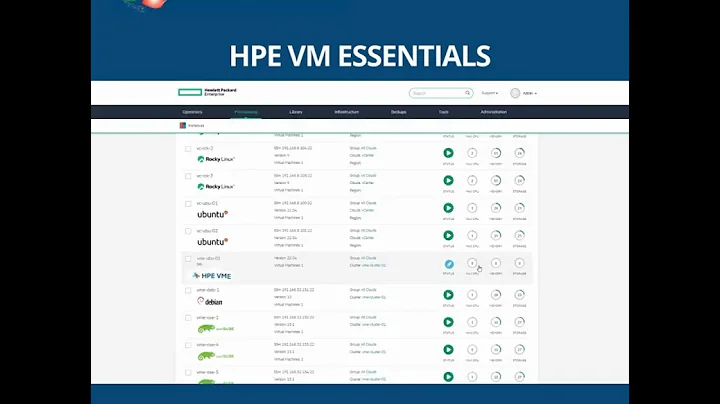Click the Ubuntu logo of vc-ubu-01
720x404 pixels.
coord(213,214)
